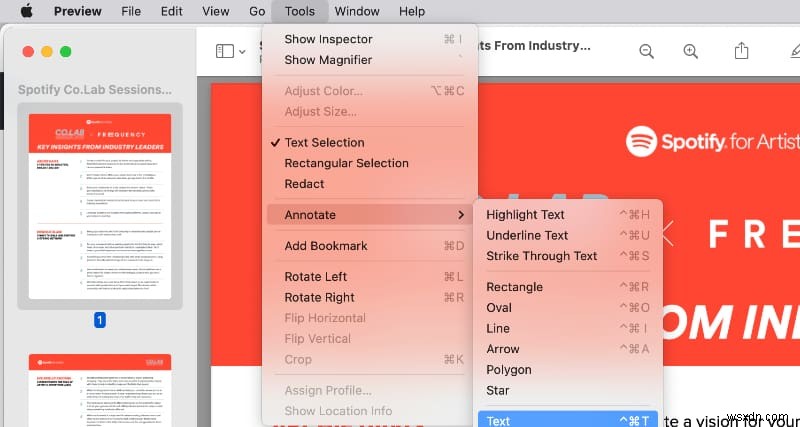Viewport: 800px width, 427px height.
Task: Open the File menu
Action: [x=131, y=11]
